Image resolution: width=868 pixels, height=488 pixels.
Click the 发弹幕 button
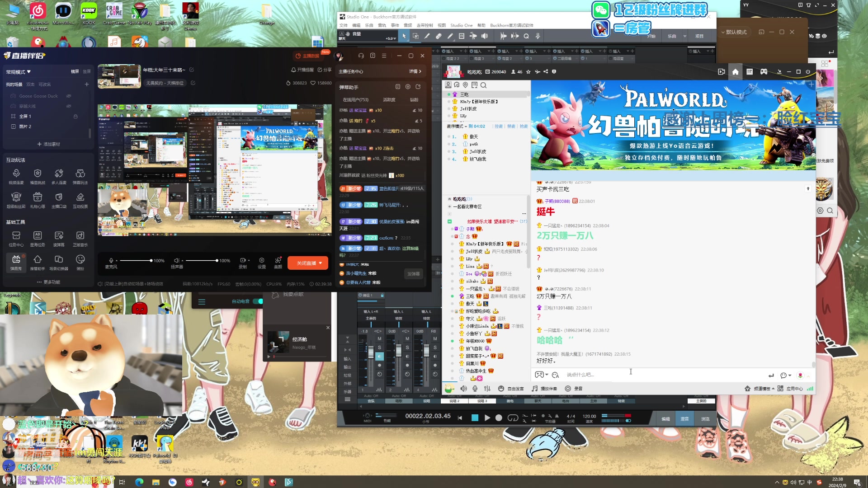click(413, 274)
